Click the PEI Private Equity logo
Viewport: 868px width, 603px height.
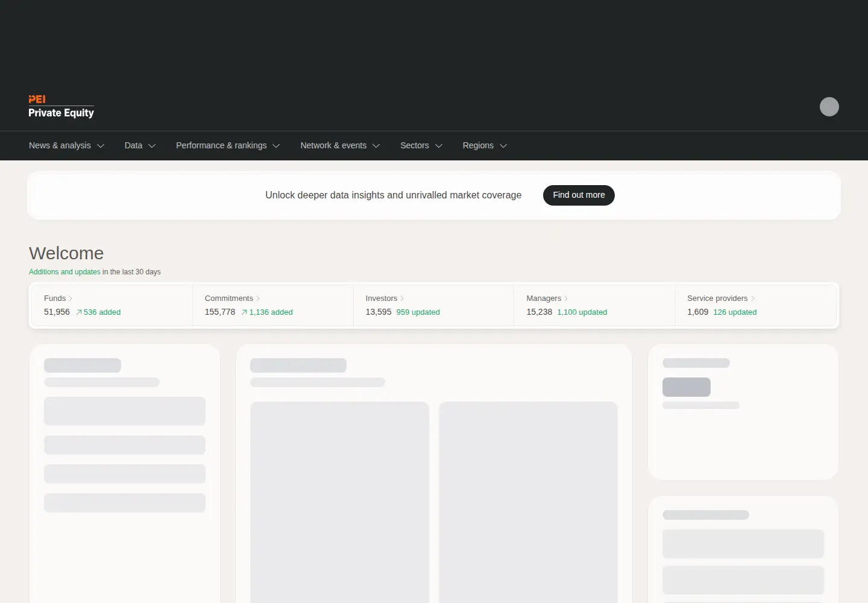(61, 107)
